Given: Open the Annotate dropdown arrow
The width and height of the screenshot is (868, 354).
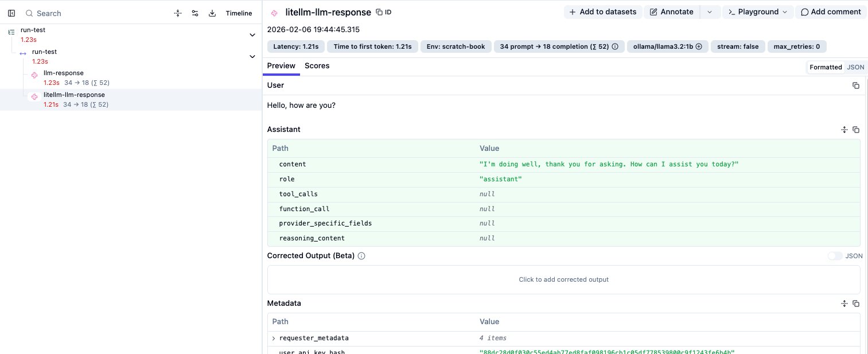Looking at the screenshot, I should (710, 12).
